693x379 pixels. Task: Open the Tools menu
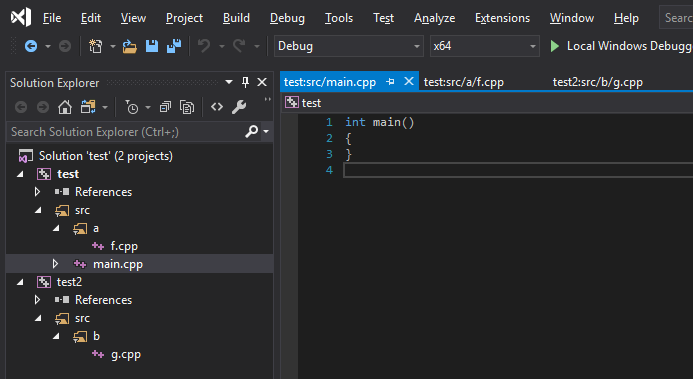(x=339, y=18)
